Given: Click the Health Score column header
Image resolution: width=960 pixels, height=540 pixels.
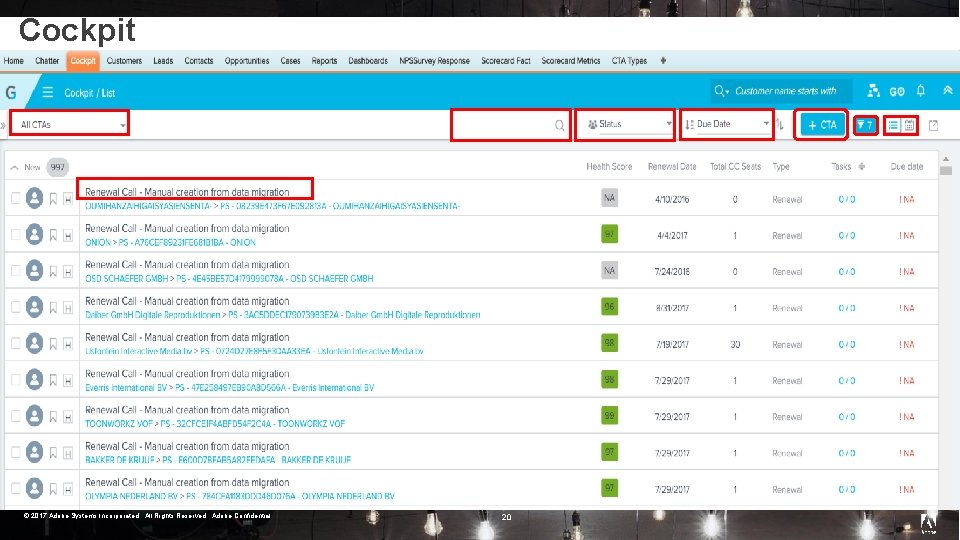Looking at the screenshot, I should tap(609, 167).
